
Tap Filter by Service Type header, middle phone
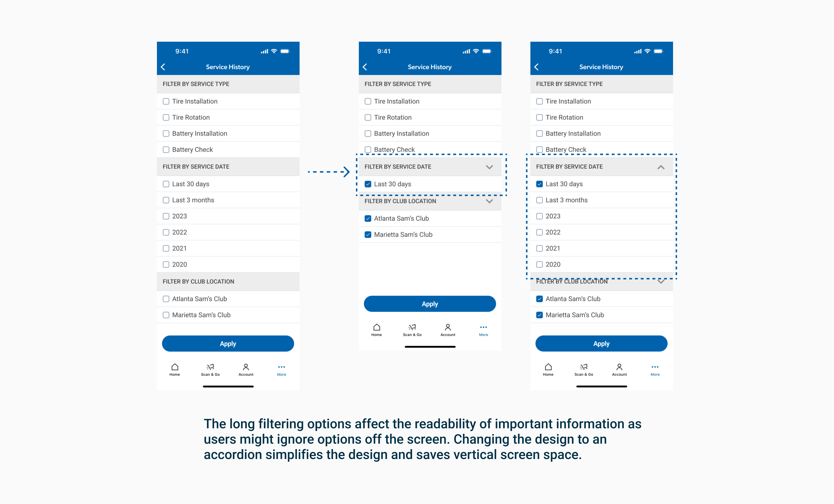(430, 84)
